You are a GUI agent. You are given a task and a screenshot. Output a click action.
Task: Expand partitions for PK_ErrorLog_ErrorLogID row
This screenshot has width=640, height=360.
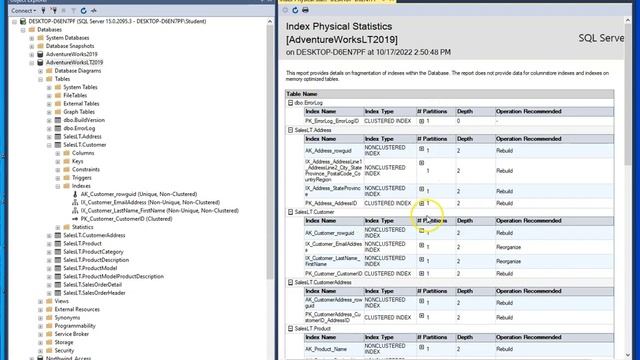421,121
